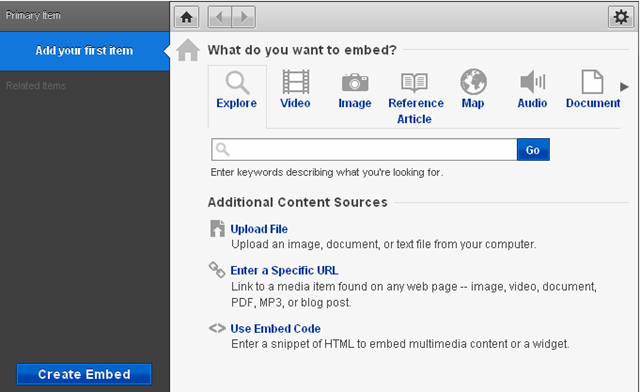Click the 'What do you want to embed?' heading
This screenshot has height=392, width=640.
[x=302, y=50]
